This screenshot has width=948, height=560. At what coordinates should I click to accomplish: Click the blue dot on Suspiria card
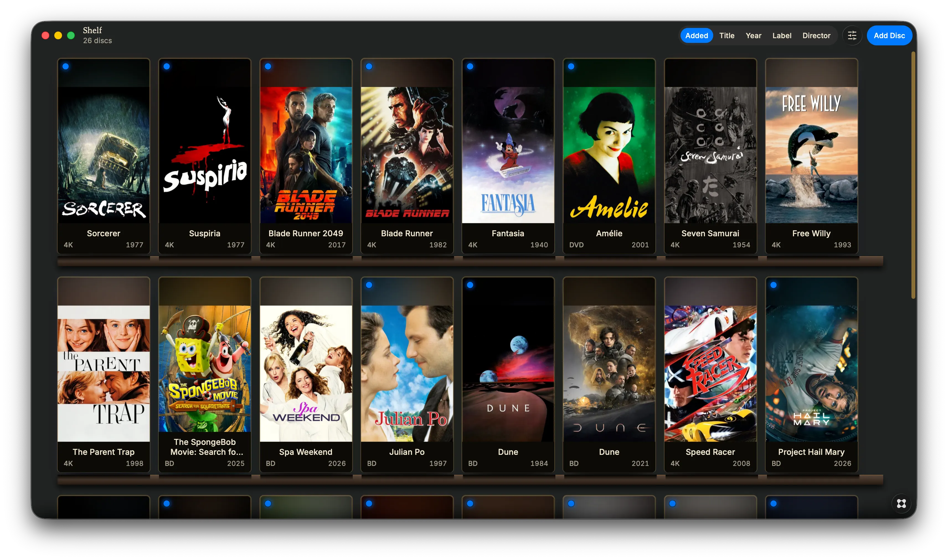[166, 66]
